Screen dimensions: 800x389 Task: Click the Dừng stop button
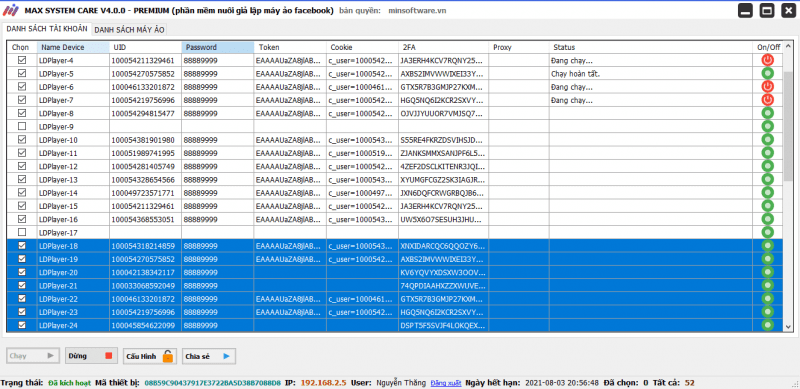pyautogui.click(x=91, y=356)
